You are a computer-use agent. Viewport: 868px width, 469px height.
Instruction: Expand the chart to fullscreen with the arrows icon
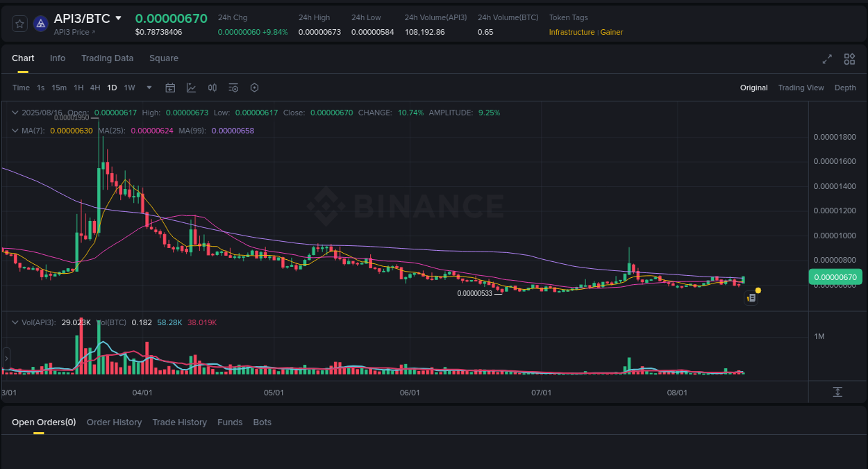pyautogui.click(x=826, y=59)
